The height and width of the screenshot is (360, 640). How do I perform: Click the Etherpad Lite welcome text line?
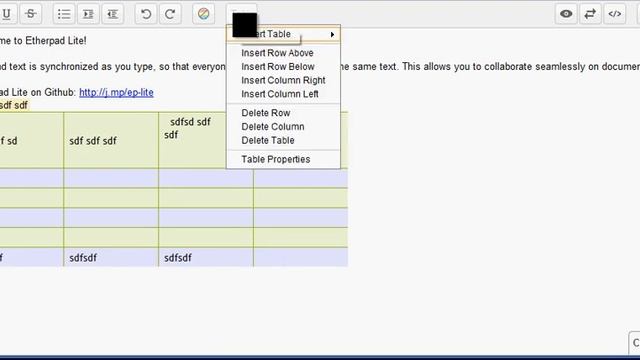[x=43, y=41]
